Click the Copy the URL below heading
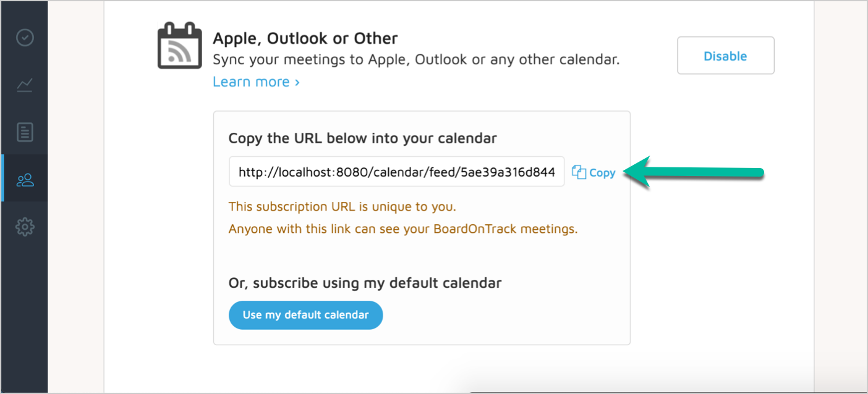868x394 pixels. pos(362,138)
